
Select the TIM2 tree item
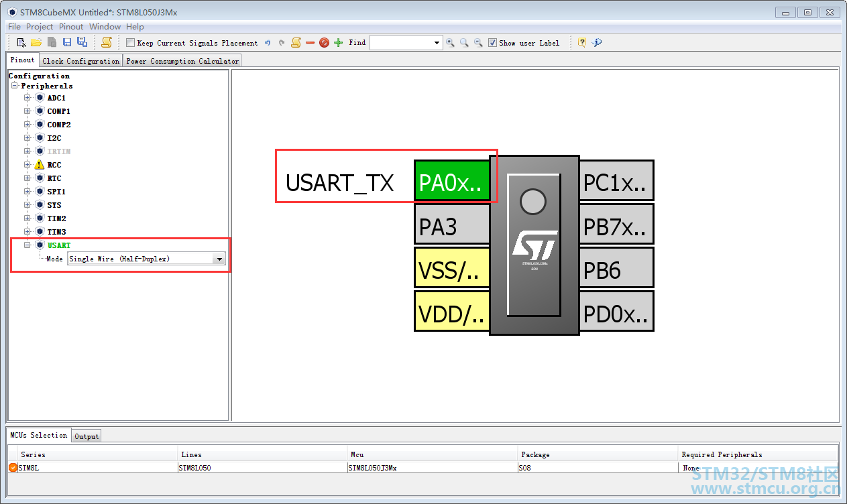click(x=57, y=218)
